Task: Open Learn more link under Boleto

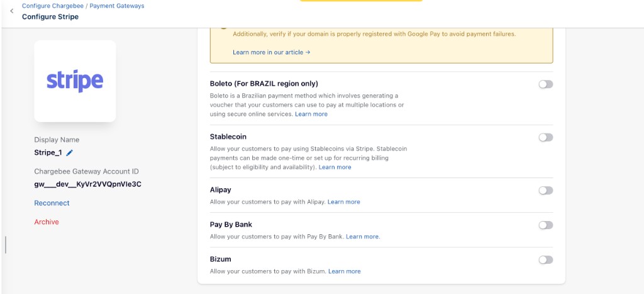Action: [x=311, y=114]
